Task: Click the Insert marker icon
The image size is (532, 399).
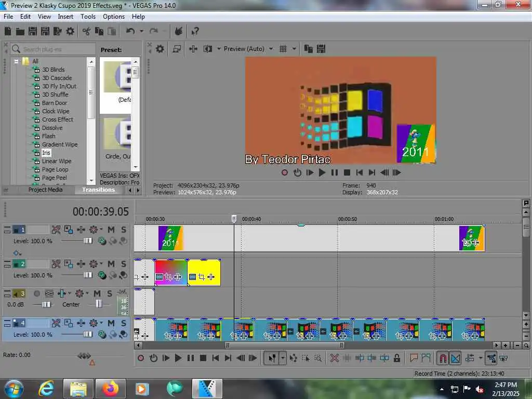Action: (x=414, y=357)
